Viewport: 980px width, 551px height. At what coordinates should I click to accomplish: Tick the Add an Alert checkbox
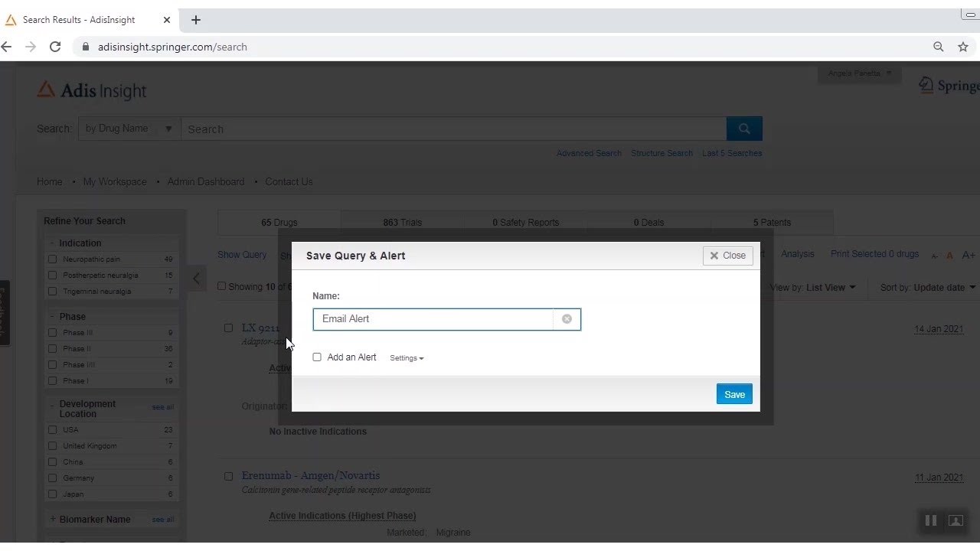[x=317, y=357]
